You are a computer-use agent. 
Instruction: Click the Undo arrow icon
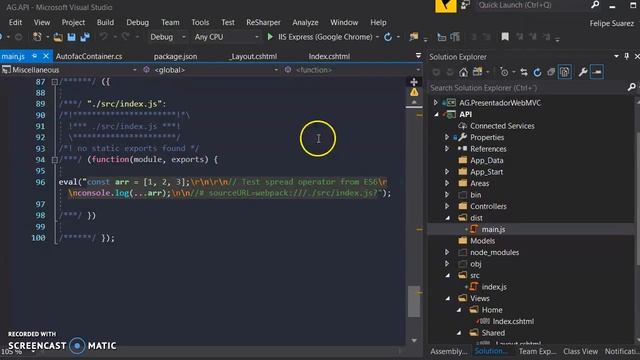(103, 37)
